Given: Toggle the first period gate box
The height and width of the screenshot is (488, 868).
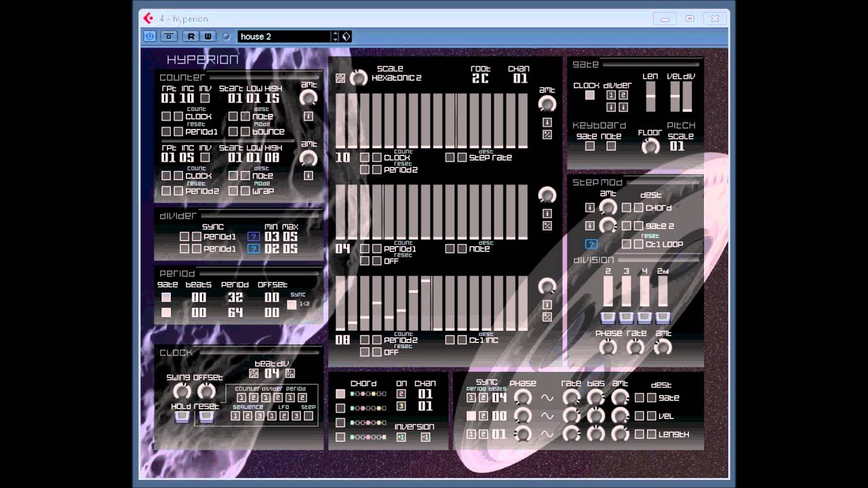Looking at the screenshot, I should 166,298.
